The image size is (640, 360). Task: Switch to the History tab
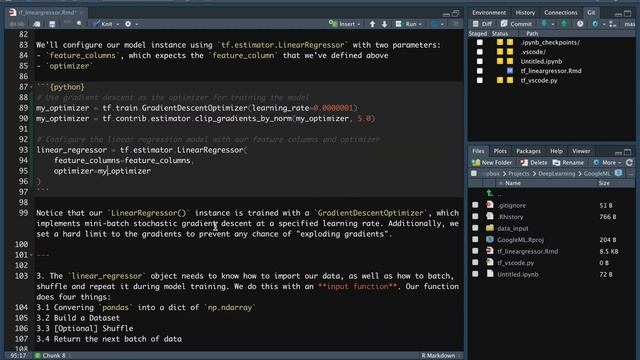point(525,13)
